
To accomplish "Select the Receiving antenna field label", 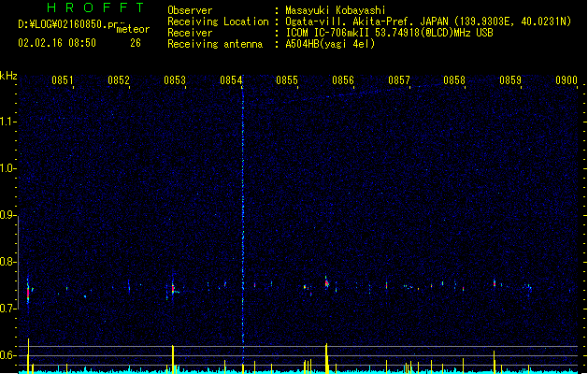I will pos(215,44).
